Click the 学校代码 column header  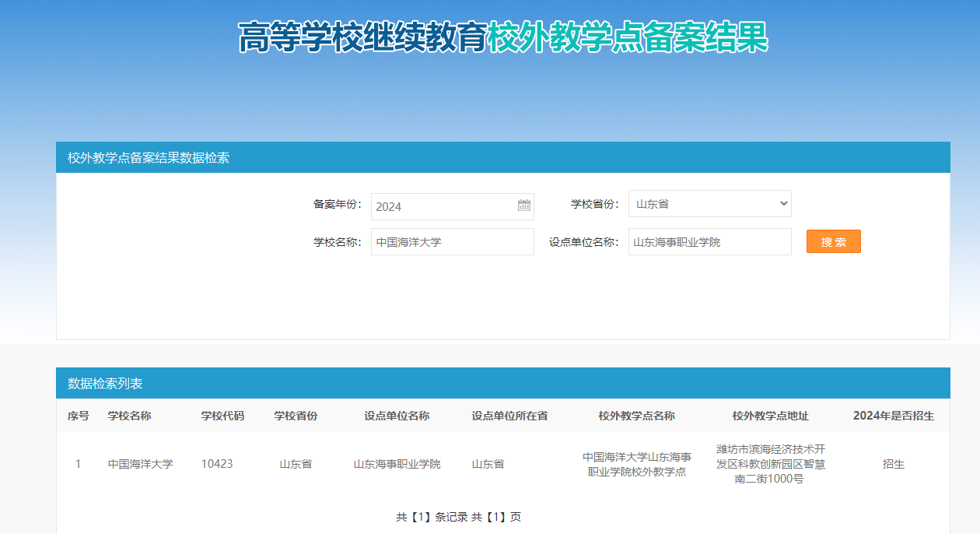222,416
